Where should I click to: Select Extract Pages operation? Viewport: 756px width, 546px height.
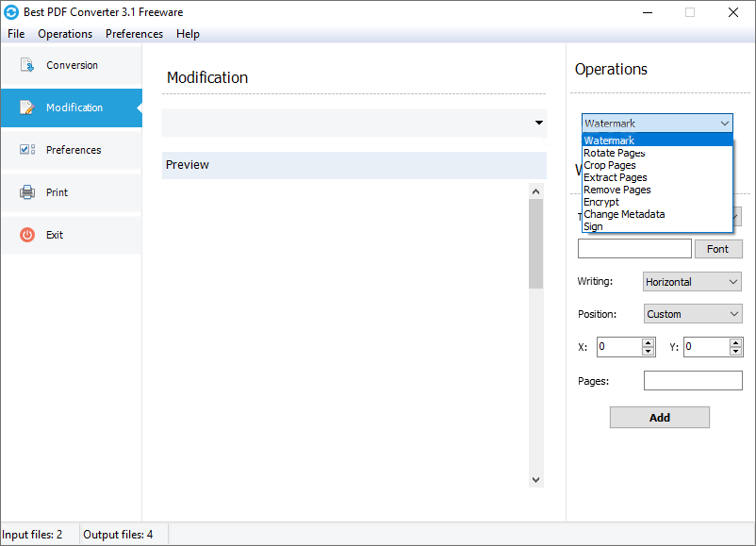pyautogui.click(x=657, y=177)
